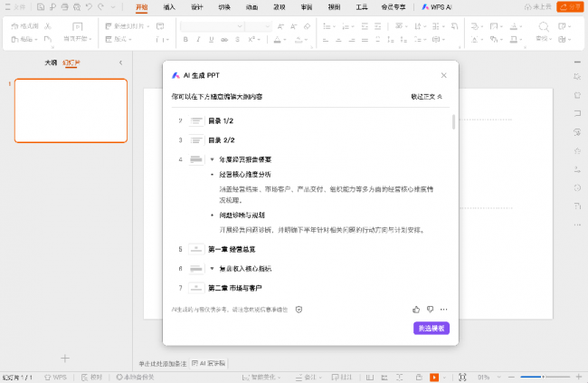This screenshot has width=588, height=383.
Task: Click the shield icon beside the AI disclaimer
Action: tap(299, 310)
